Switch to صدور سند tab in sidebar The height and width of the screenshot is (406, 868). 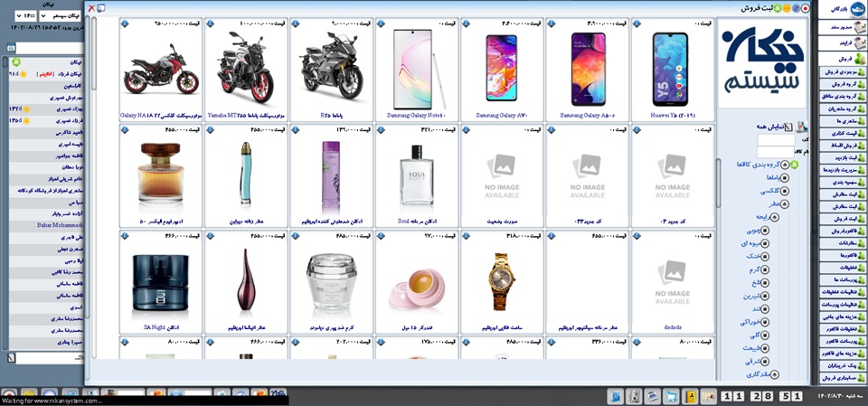coord(843,26)
